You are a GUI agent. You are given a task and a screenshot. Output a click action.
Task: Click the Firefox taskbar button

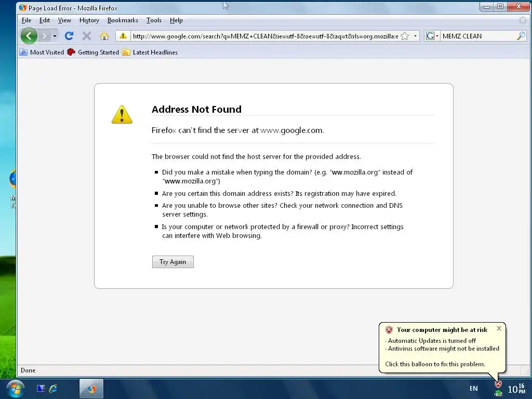91,389
